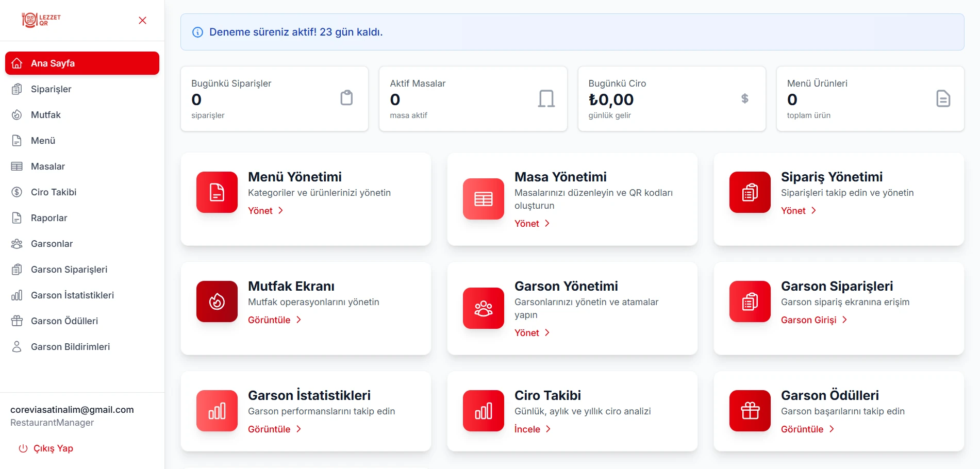Open Siparişler in the sidebar
This screenshot has height=469, width=980.
click(x=51, y=89)
